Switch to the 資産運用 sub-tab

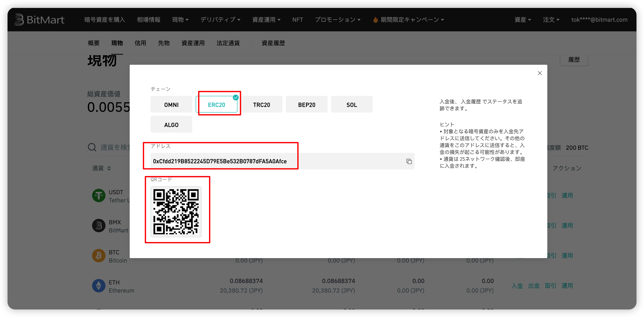[193, 43]
